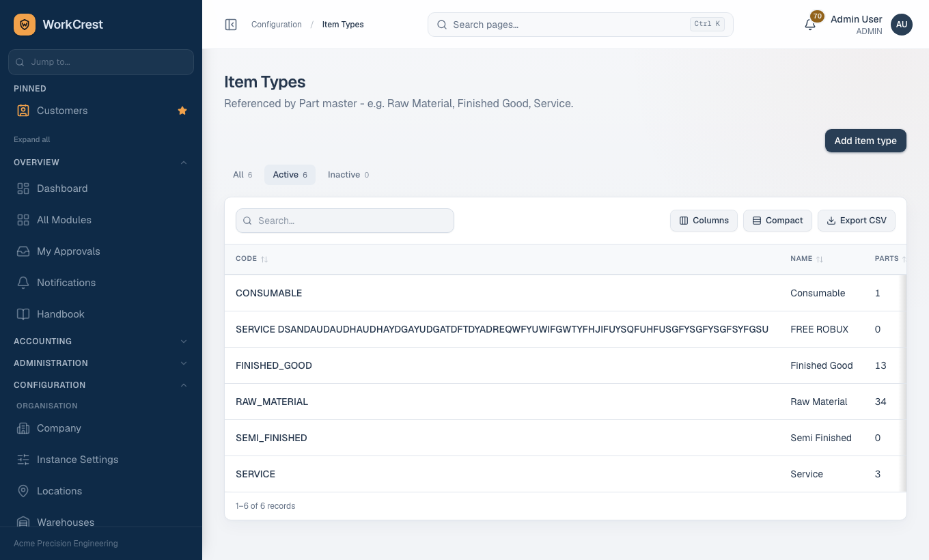The image size is (929, 560).
Task: Focus the Search pages field
Action: (x=581, y=25)
